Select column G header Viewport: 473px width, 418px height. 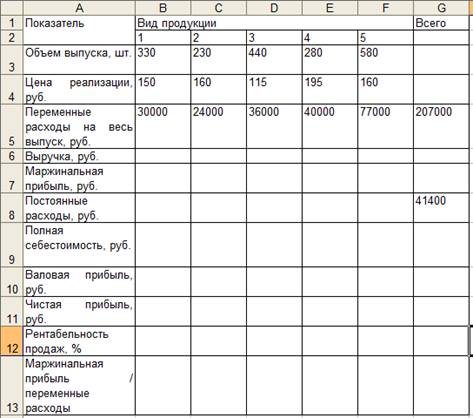click(x=441, y=8)
